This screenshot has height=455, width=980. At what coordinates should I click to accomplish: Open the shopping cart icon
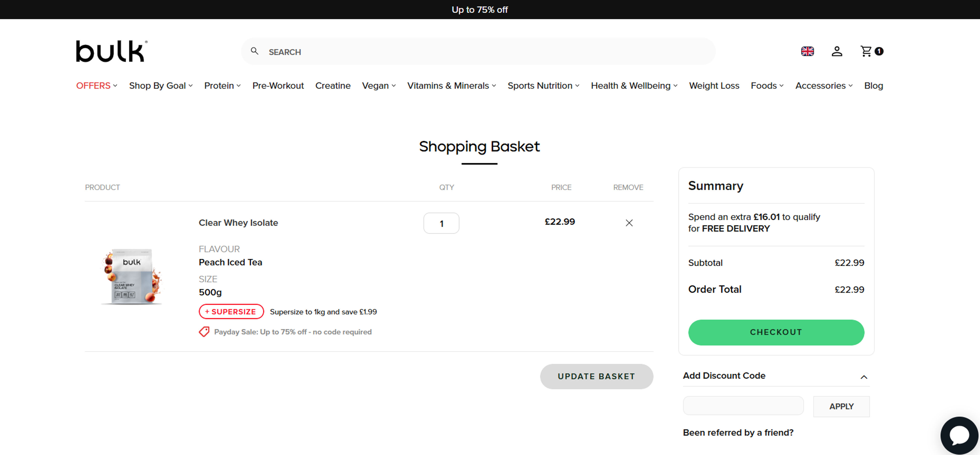point(866,51)
